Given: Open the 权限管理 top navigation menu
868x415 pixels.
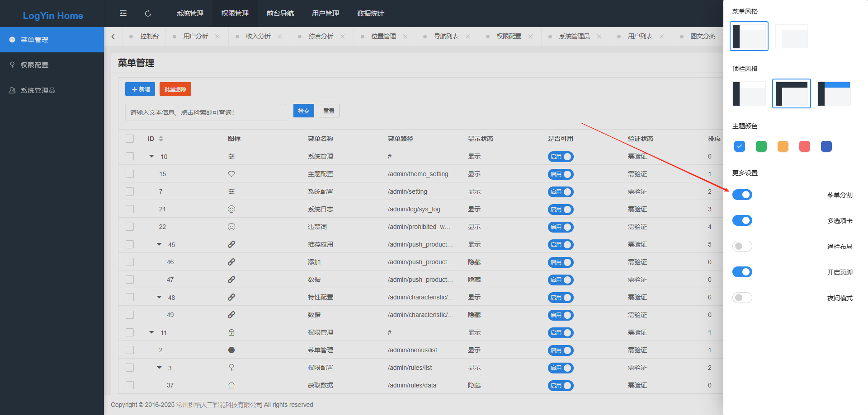Looking at the screenshot, I should pos(235,14).
